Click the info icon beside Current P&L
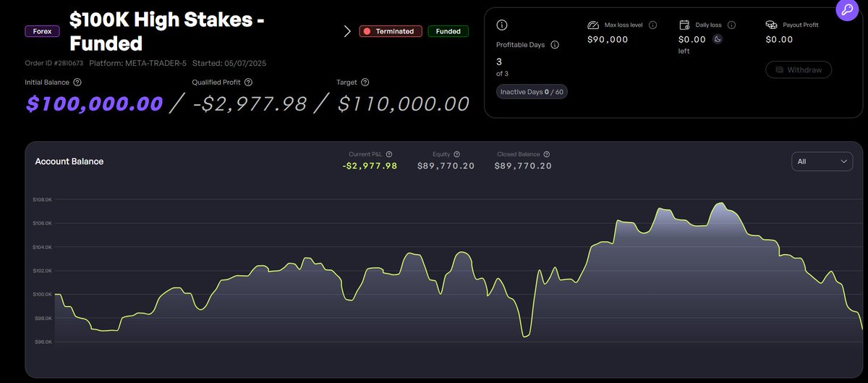This screenshot has height=383, width=868. tap(389, 154)
